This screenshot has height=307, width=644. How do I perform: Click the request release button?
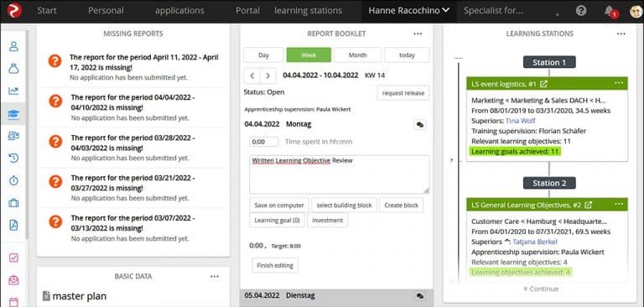pyautogui.click(x=402, y=93)
